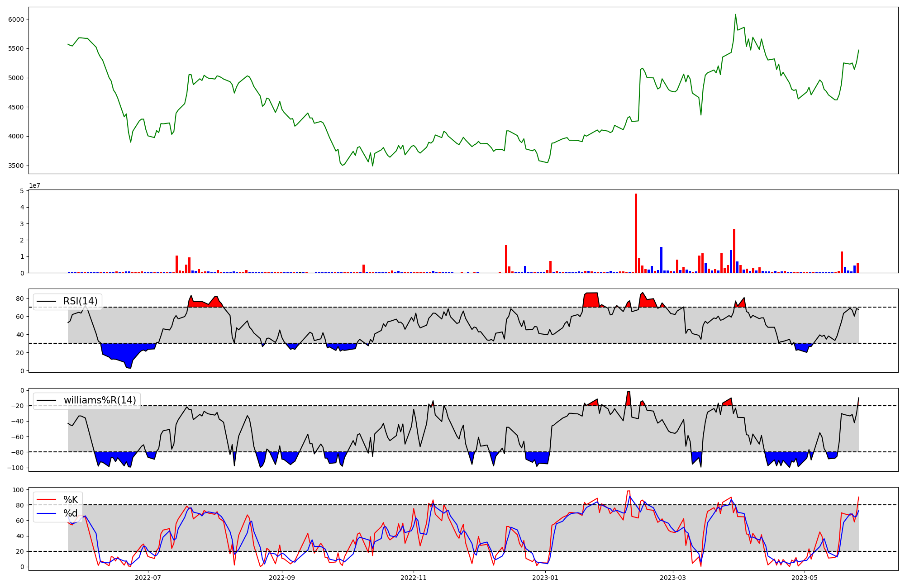Click the 2022-11 x-axis date label
The image size is (905, 588).
click(x=414, y=578)
